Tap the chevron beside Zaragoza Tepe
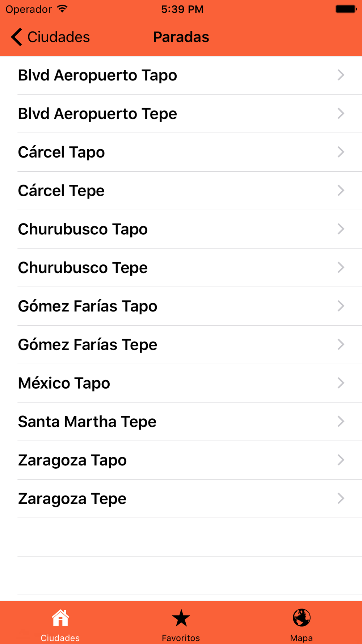This screenshot has width=362, height=644. pyautogui.click(x=341, y=498)
